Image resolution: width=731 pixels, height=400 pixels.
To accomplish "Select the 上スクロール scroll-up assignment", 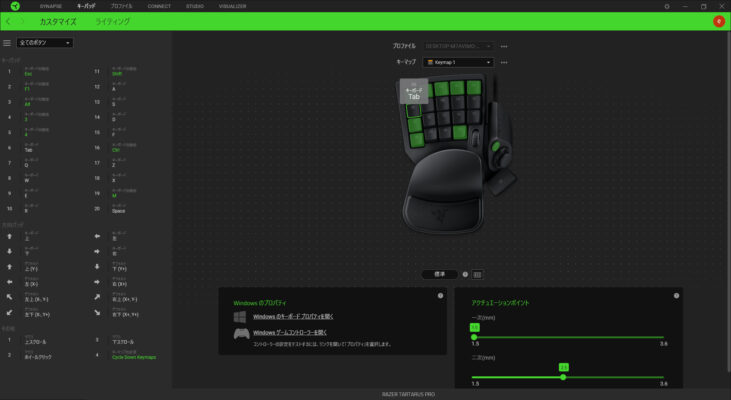I will pos(35,342).
